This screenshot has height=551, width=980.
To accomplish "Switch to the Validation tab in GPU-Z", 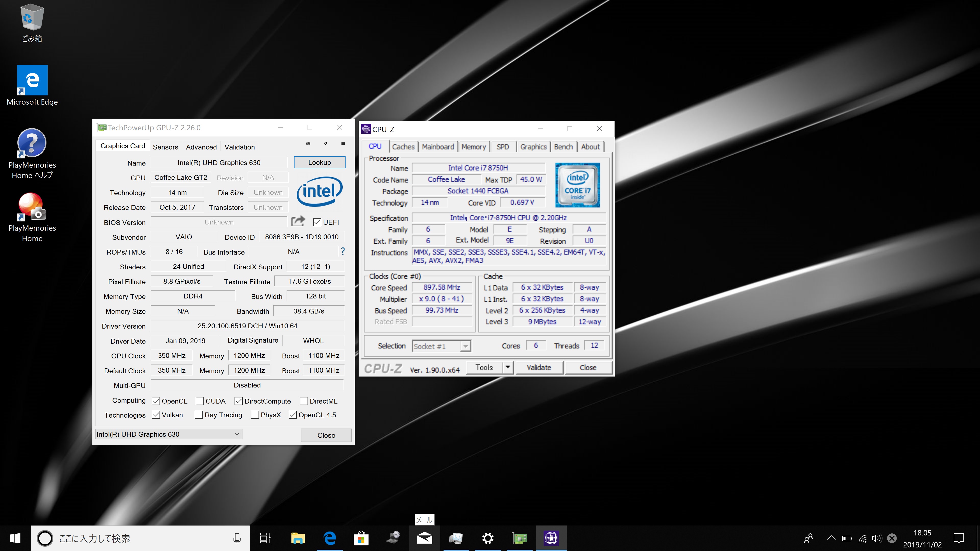I will (240, 147).
